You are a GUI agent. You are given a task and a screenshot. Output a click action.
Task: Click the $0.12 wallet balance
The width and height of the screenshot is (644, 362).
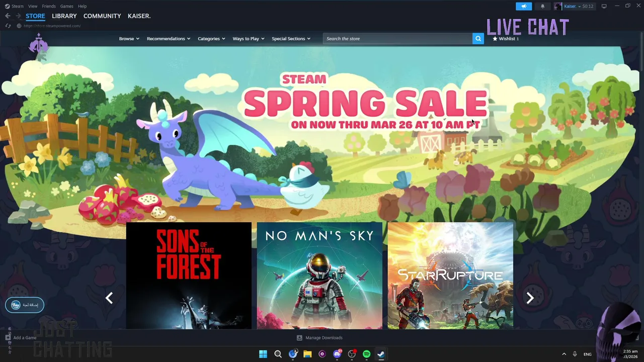coord(588,6)
